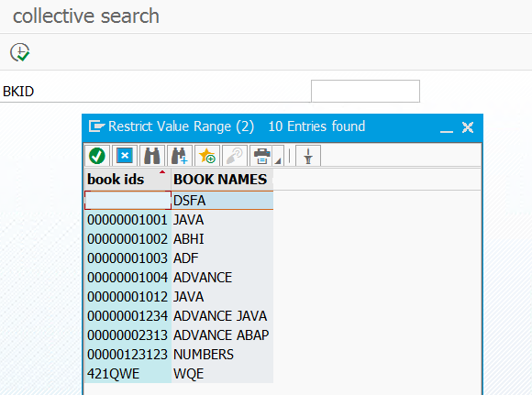This screenshot has width=532, height=395.
Task: Minimize the Restrict Value Range dialog
Action: 447,127
